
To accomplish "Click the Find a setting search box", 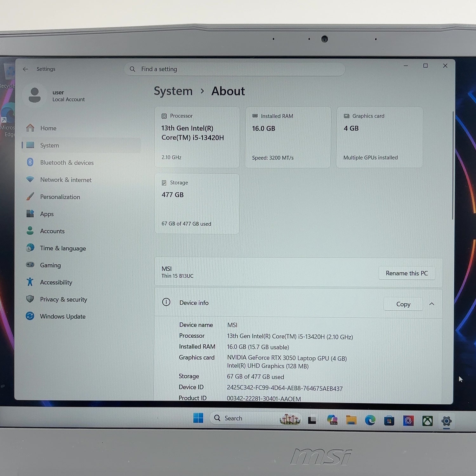I will [x=235, y=69].
